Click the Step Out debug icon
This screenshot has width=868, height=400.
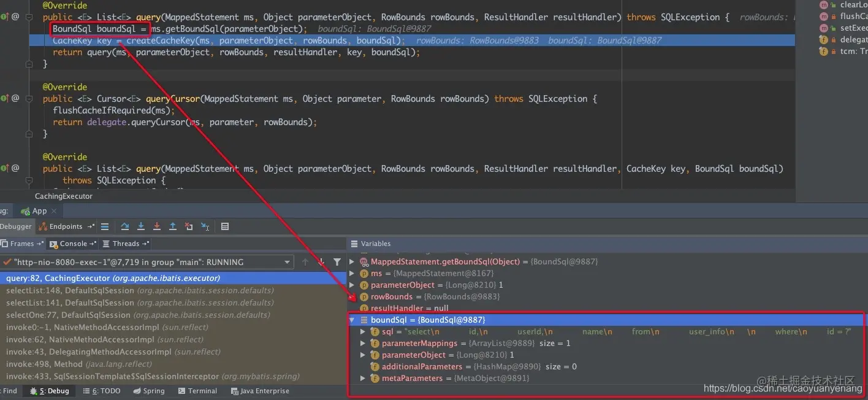tap(173, 226)
